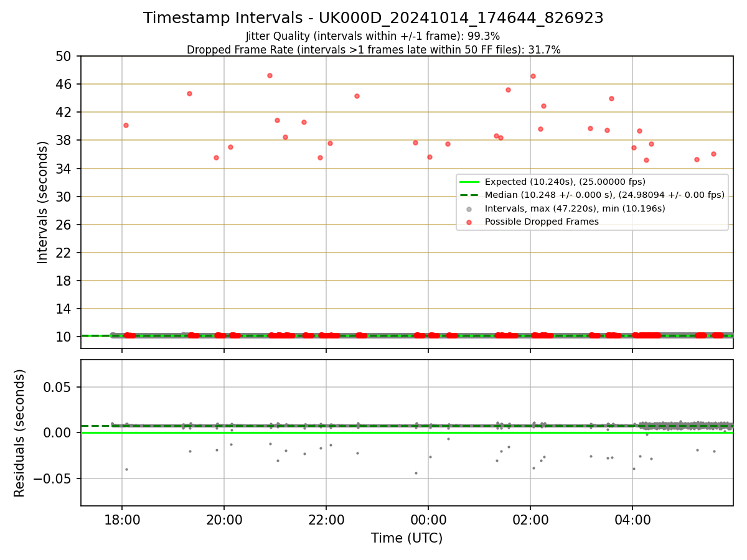Image resolution: width=747 pixels, height=560 pixels.
Task: Click the 'Possible Dropped Frames' legend entry
Action: point(542,222)
